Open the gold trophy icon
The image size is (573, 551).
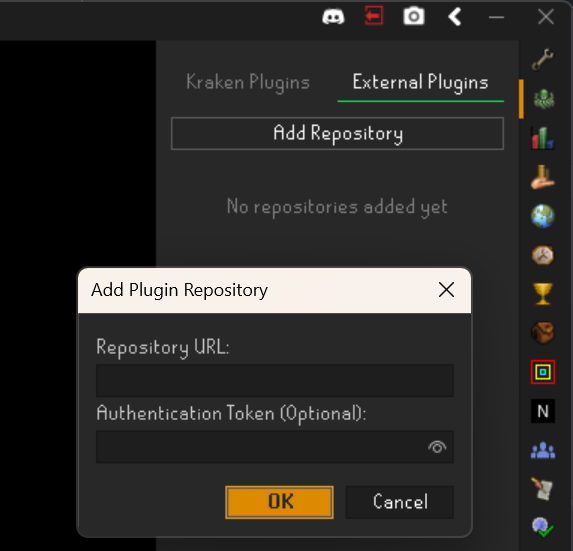[x=543, y=294]
